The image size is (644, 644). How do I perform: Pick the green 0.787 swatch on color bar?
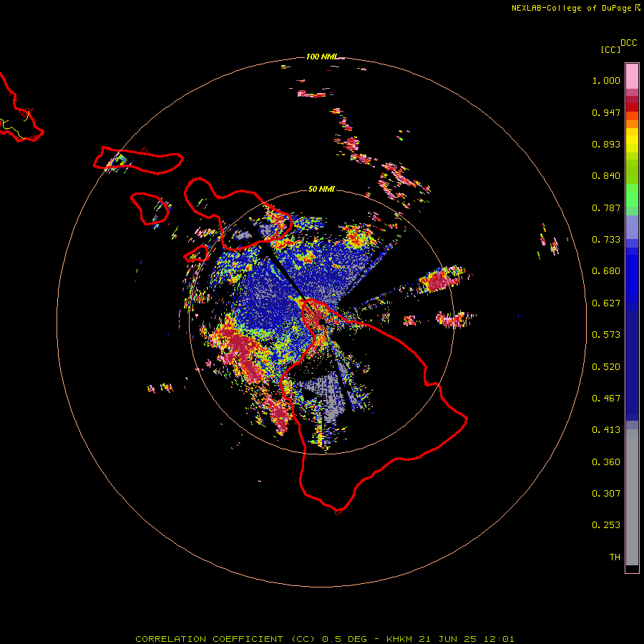pos(632,199)
